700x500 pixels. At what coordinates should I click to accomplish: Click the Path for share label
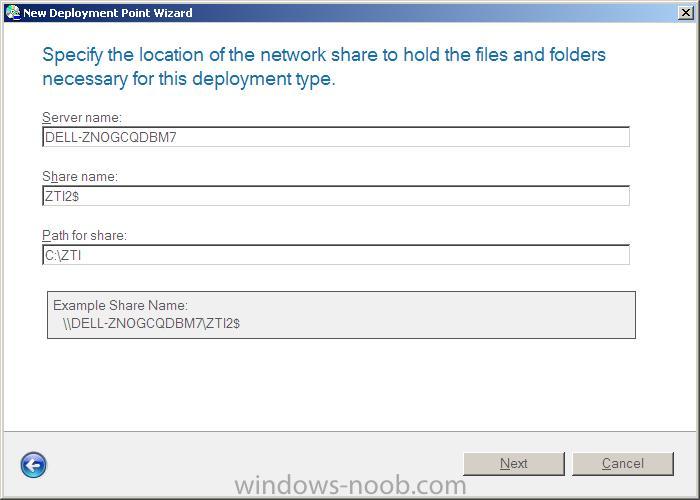point(84,235)
